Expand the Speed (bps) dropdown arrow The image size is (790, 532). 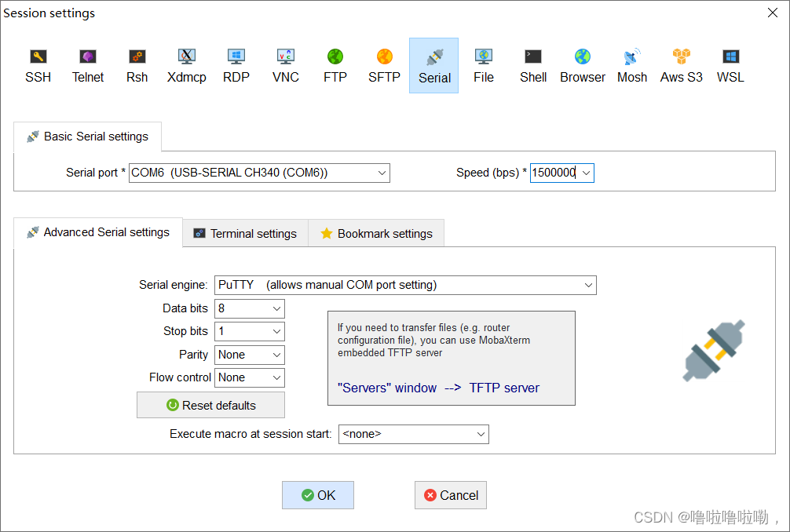587,173
